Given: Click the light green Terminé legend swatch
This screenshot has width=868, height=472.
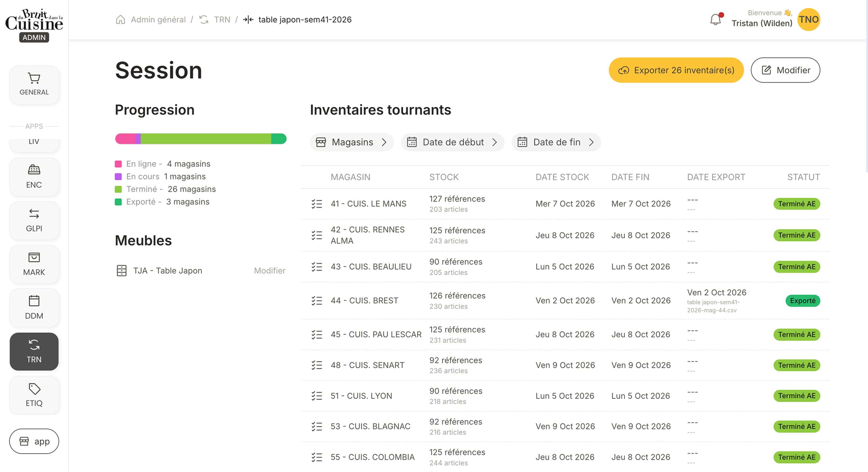Looking at the screenshot, I should point(118,190).
